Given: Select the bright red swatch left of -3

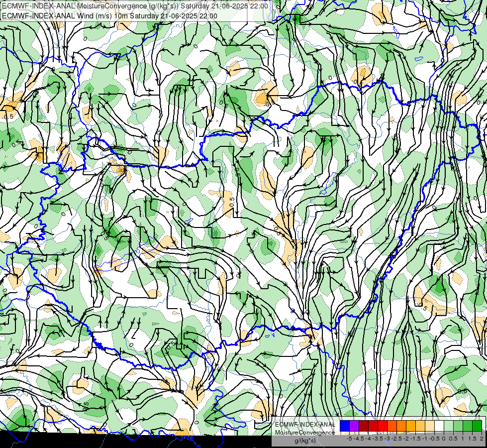Looking at the screenshot, I should click(383, 426).
